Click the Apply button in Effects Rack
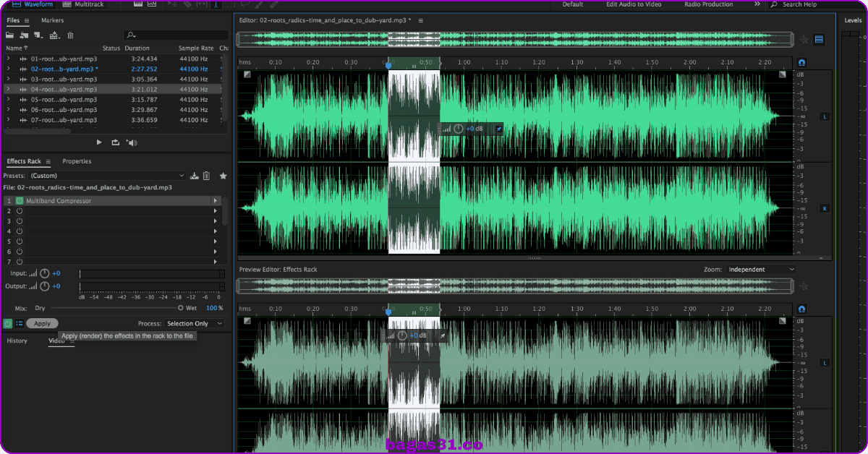The width and height of the screenshot is (868, 454). click(x=43, y=324)
